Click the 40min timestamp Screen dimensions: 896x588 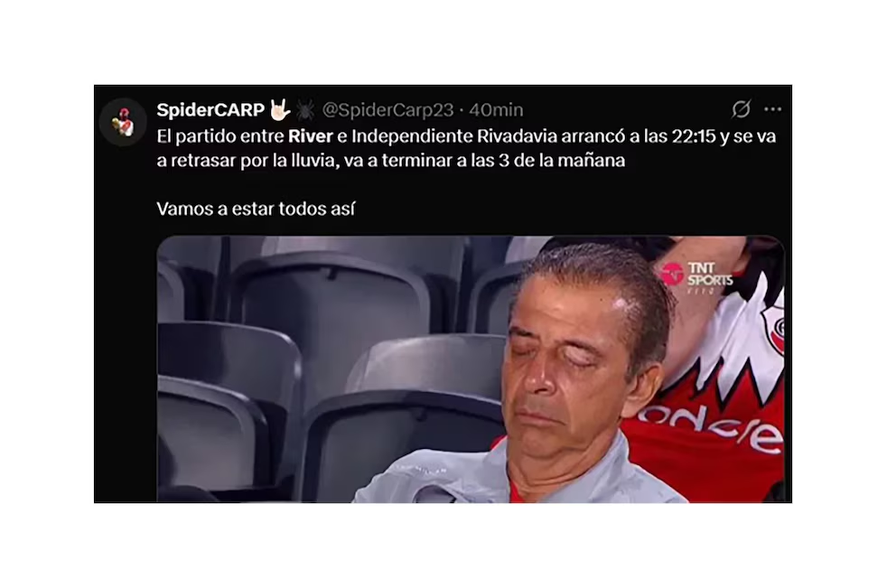coord(496,109)
